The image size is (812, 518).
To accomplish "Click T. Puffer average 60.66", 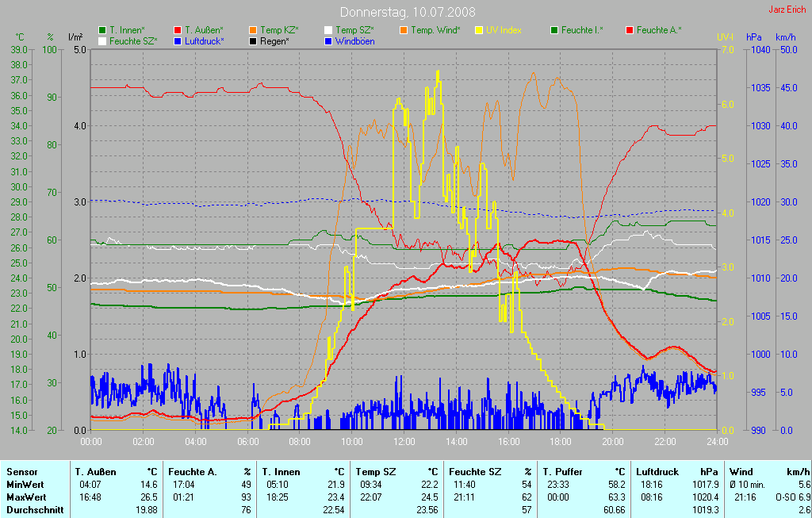I will click(615, 510).
